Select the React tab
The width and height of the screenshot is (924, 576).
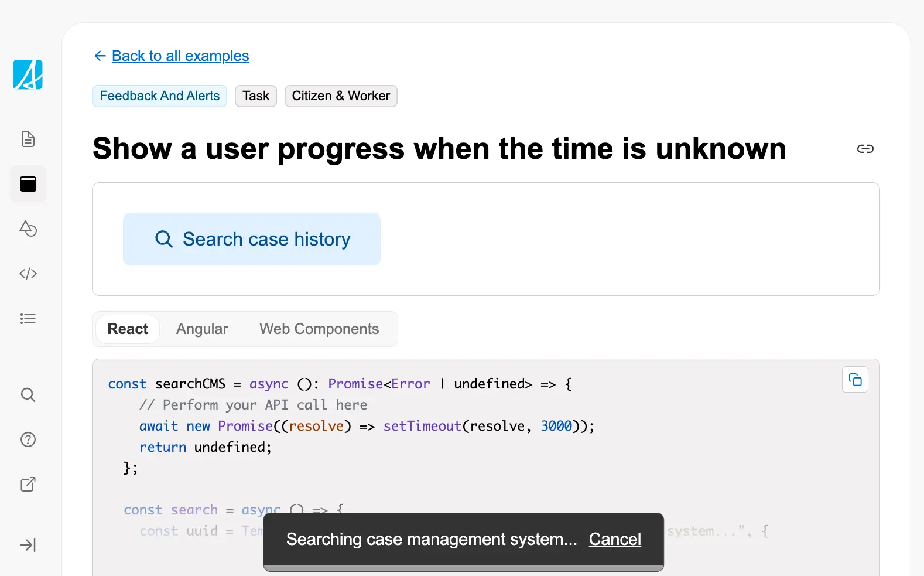[x=128, y=329]
